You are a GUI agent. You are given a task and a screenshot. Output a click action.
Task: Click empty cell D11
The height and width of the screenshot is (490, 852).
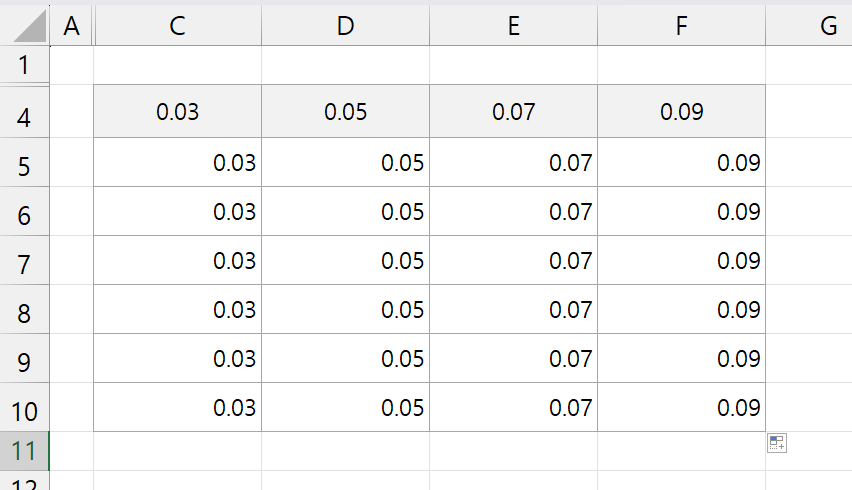(x=346, y=451)
